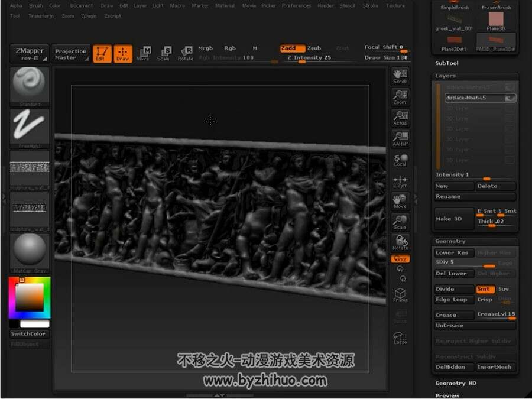Select the EraserBrush tool
Image resolution: width=532 pixels, height=399 pixels.
[496, 5]
